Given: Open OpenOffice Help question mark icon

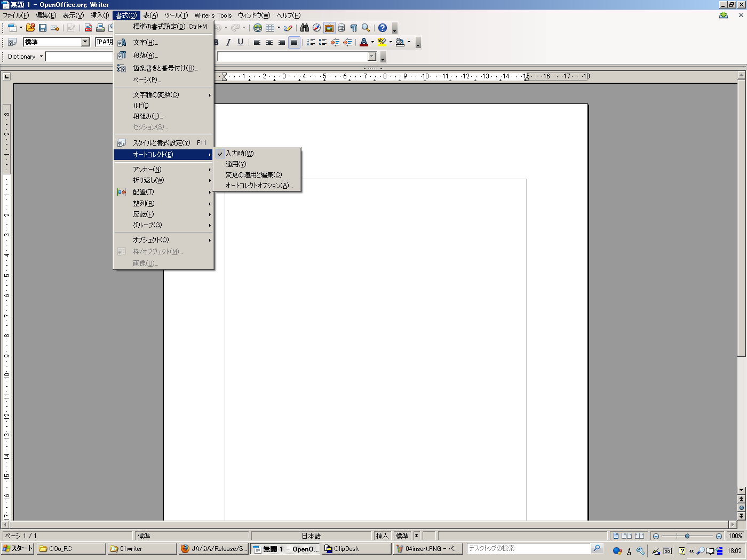Looking at the screenshot, I should tap(383, 28).
